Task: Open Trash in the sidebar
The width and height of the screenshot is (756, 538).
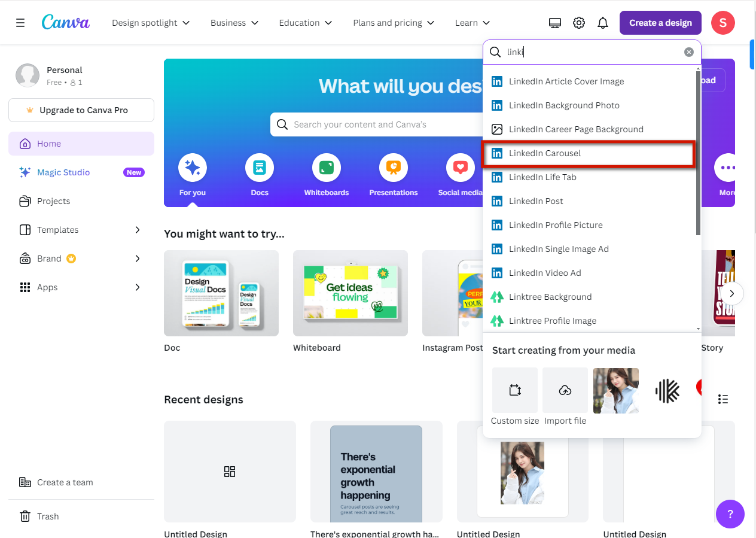Action: click(81, 516)
